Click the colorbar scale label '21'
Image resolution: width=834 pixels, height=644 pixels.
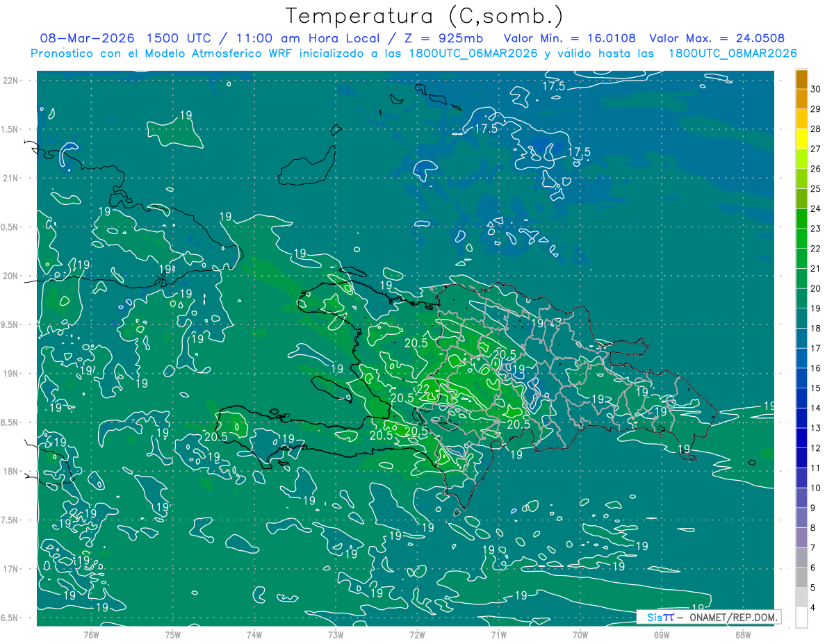tap(815, 269)
